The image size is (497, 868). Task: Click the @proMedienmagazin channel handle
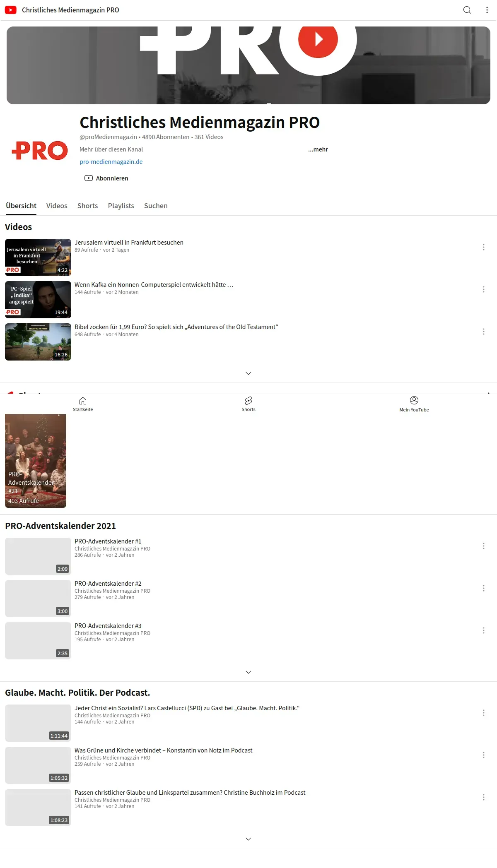pos(108,137)
